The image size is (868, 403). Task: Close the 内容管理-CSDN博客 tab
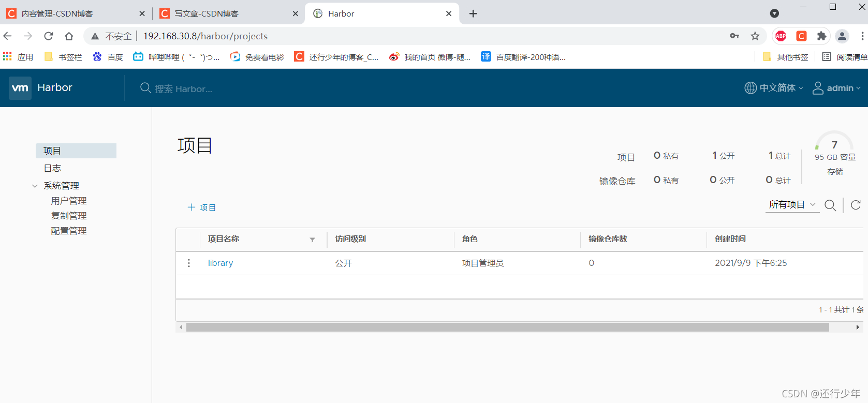142,13
